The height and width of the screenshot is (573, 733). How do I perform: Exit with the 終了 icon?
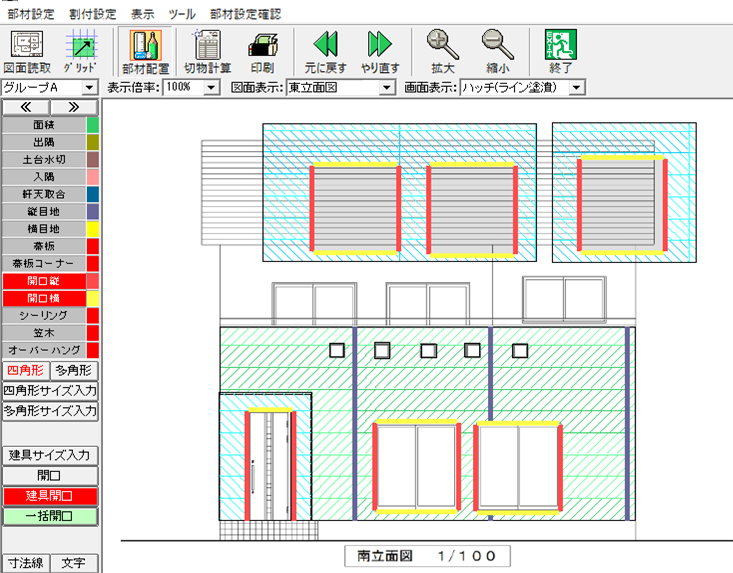pyautogui.click(x=561, y=52)
